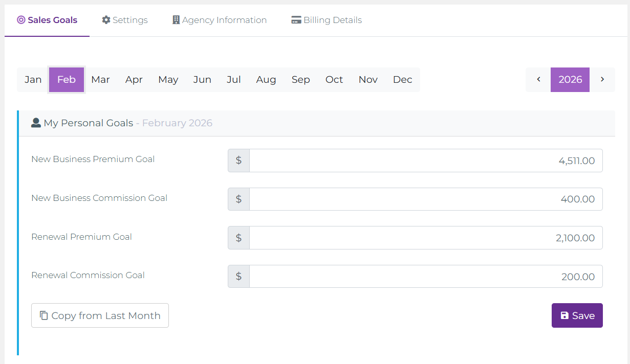This screenshot has width=630, height=364.
Task: Click the copy icon on Copy from Last Month
Action: tap(43, 315)
